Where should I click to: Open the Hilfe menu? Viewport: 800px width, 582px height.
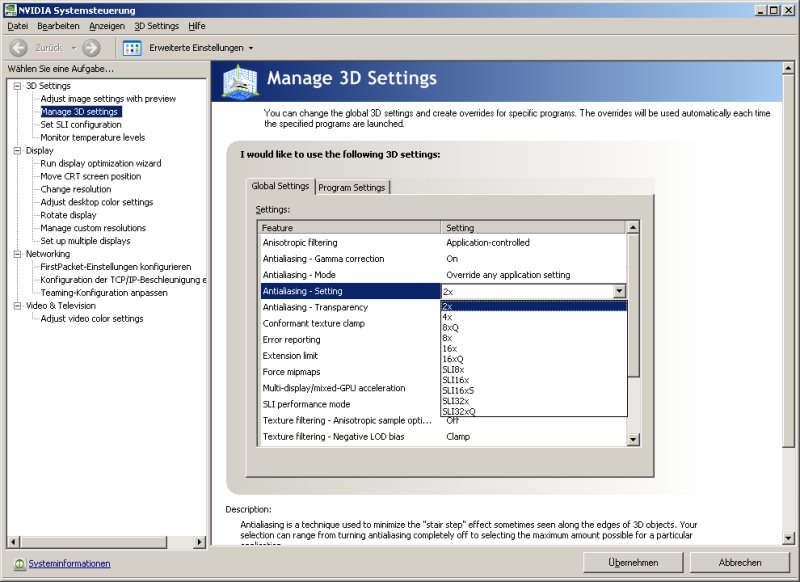[x=196, y=26]
